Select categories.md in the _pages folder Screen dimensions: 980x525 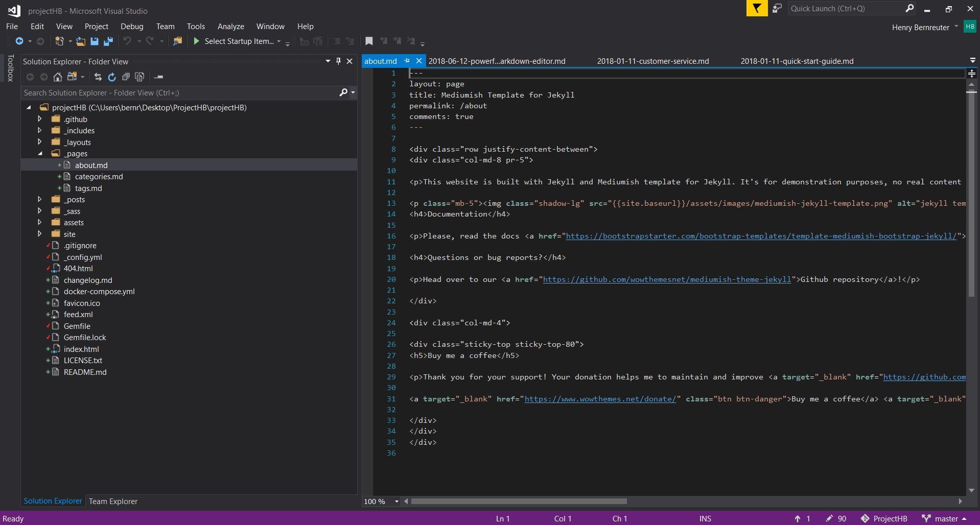(x=99, y=177)
